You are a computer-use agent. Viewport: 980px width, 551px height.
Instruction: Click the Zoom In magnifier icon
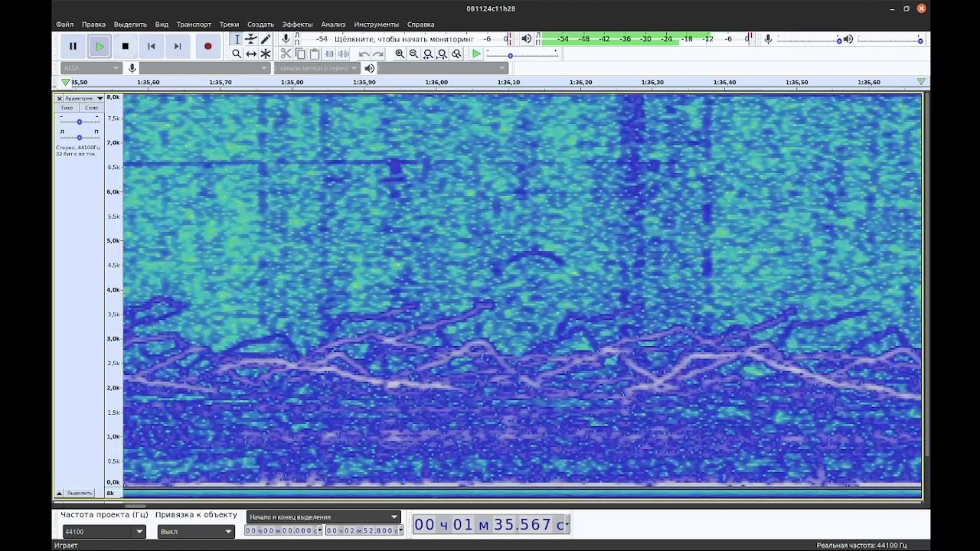coord(400,54)
